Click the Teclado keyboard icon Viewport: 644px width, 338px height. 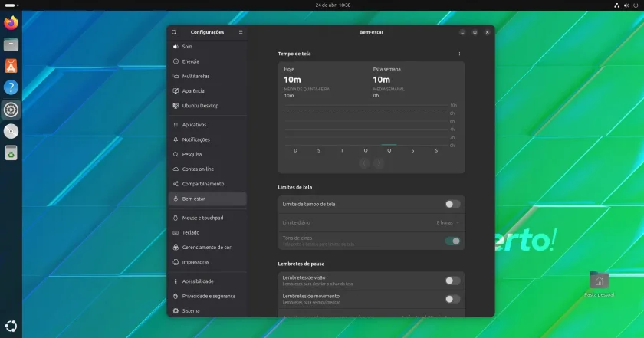click(176, 233)
